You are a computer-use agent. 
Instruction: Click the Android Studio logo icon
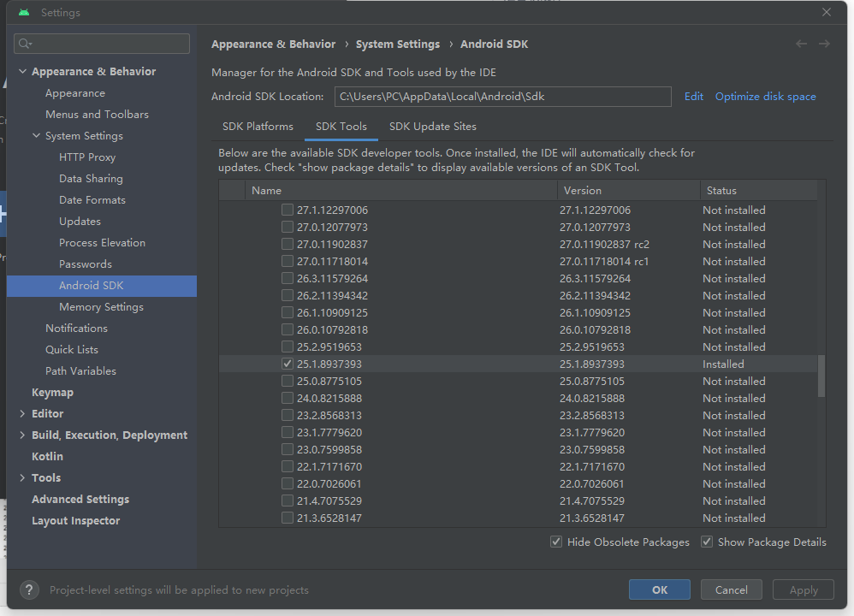[24, 12]
